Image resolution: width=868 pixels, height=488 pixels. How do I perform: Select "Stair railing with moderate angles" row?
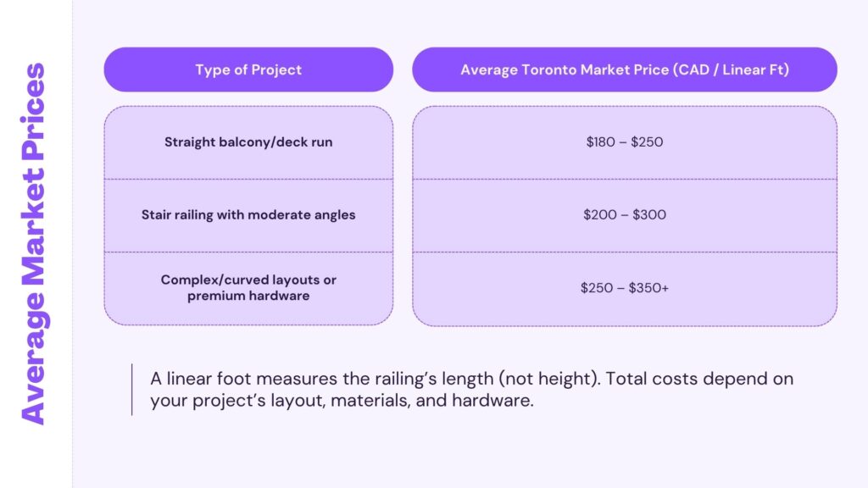click(248, 215)
